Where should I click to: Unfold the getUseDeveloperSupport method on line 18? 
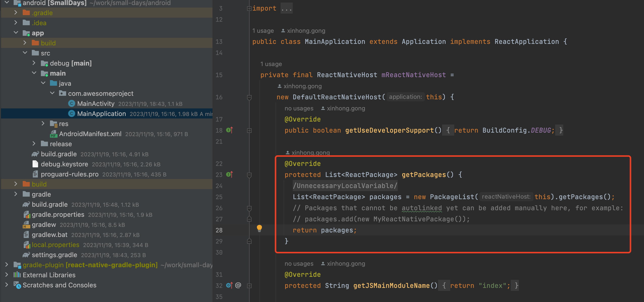[249, 131]
